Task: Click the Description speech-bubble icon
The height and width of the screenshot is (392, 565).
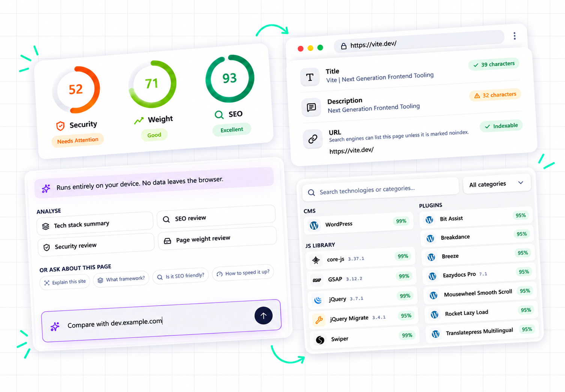Action: (x=311, y=108)
